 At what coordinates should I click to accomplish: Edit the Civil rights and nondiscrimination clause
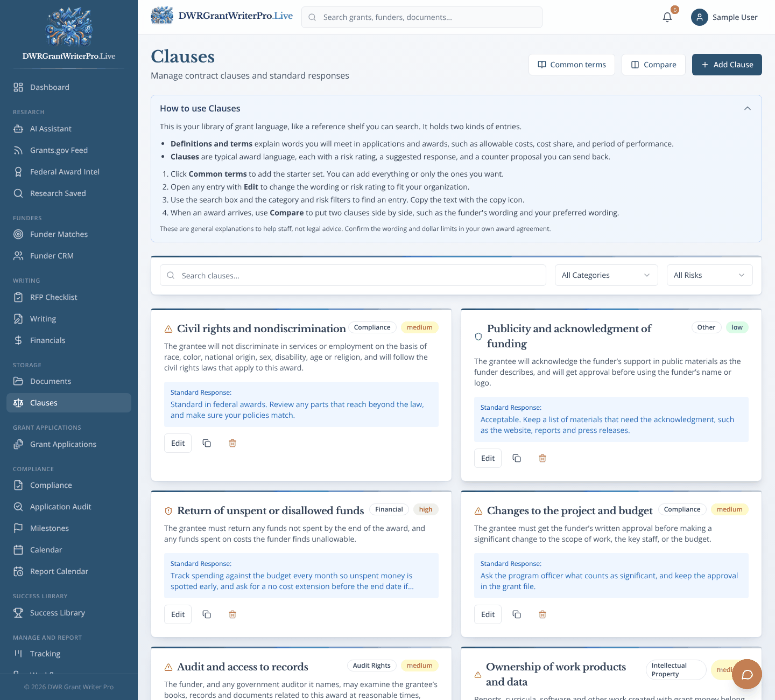178,443
